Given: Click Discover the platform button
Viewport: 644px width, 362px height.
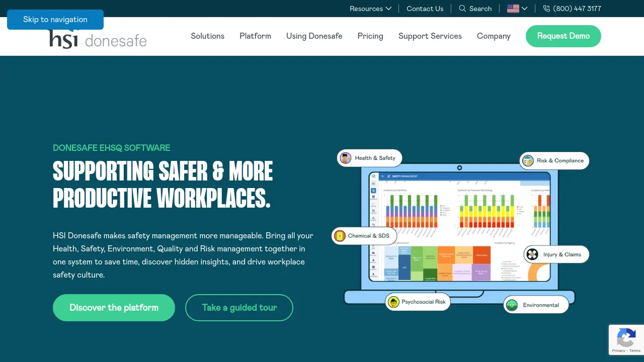Looking at the screenshot, I should coord(114,308).
